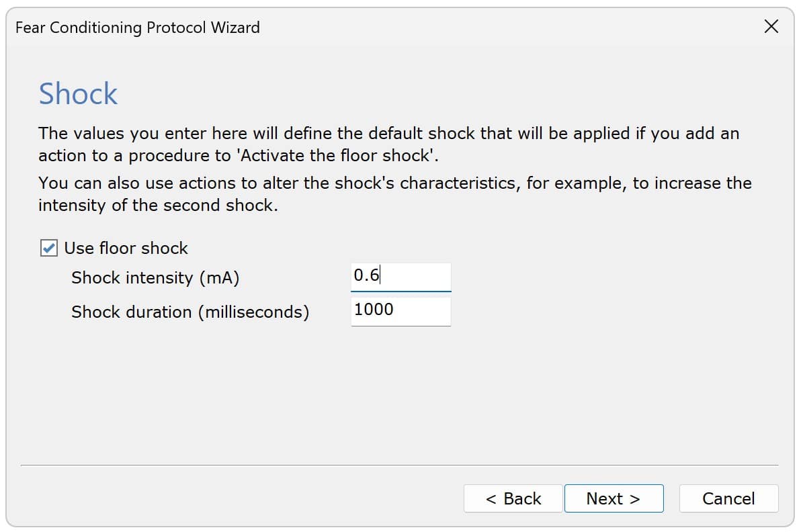Go back with the Back button
Screen dimensions: 801x532
(513, 498)
